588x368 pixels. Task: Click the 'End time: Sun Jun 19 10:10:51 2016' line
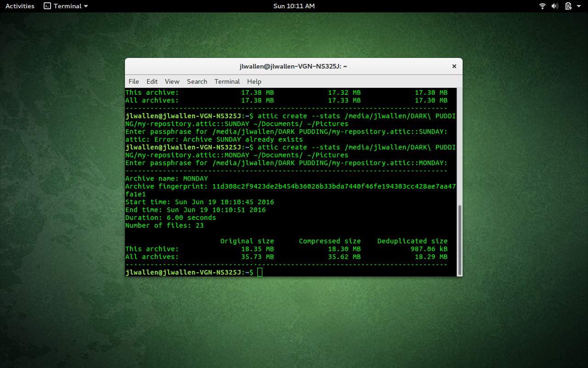[x=196, y=210]
